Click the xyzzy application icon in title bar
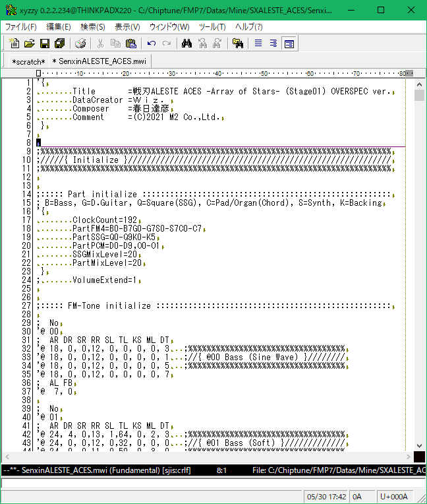Image resolution: width=427 pixels, height=504 pixels. 11,11
